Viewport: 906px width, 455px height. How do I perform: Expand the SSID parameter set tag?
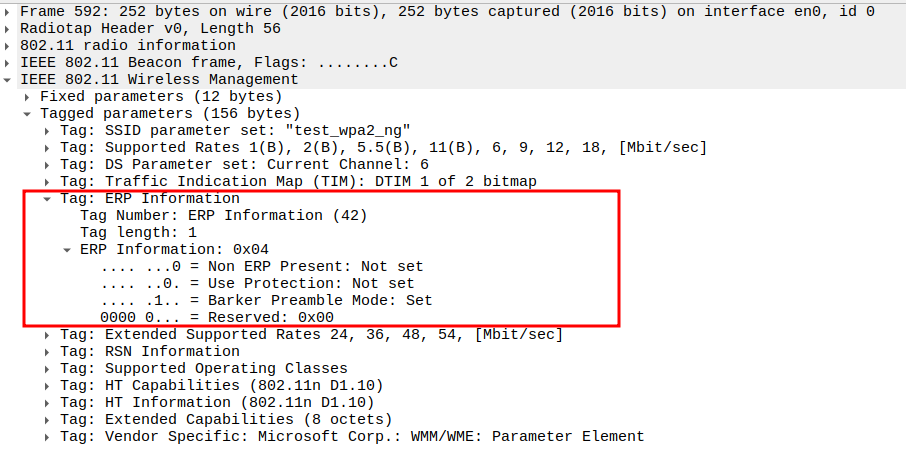tap(48, 131)
